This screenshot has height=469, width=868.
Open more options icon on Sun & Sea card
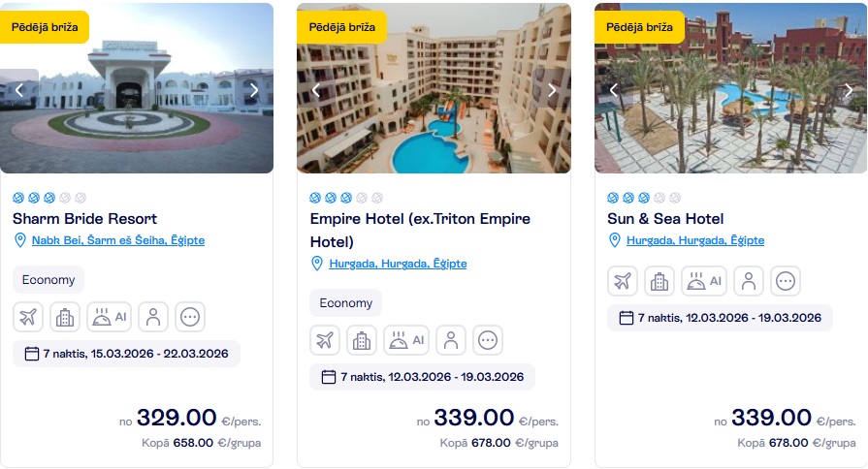[x=786, y=281]
